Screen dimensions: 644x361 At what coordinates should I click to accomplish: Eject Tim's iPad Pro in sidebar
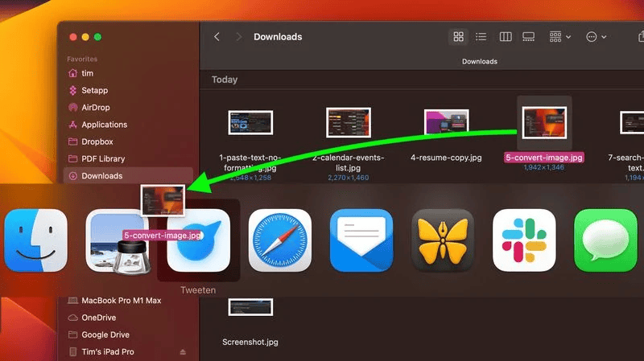183,352
